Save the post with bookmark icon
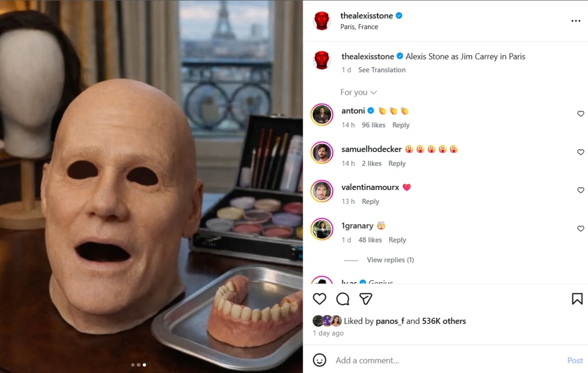Image resolution: width=588 pixels, height=373 pixels. [x=577, y=299]
